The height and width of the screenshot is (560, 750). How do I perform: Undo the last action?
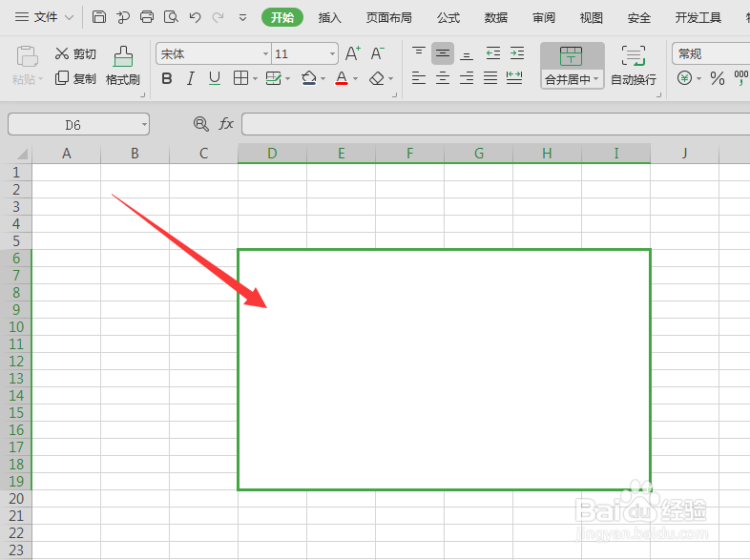[195, 18]
